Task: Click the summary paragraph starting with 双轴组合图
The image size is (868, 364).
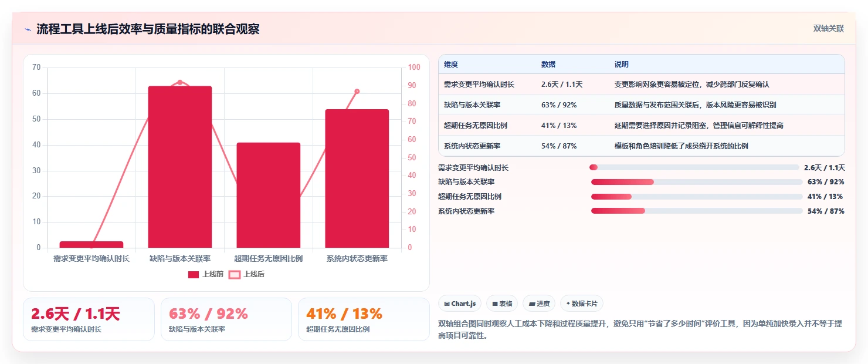Action: click(x=640, y=329)
